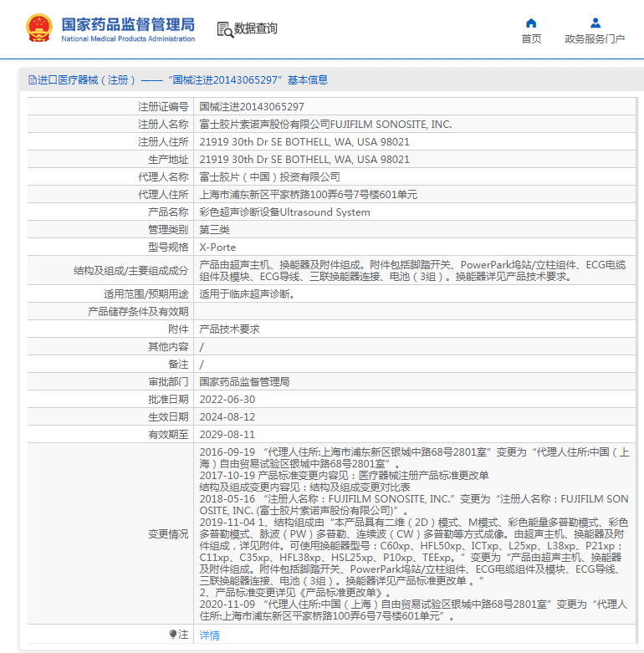Select approval date 2022-06-30
Viewport: 644px width, 653px height.
227,400
